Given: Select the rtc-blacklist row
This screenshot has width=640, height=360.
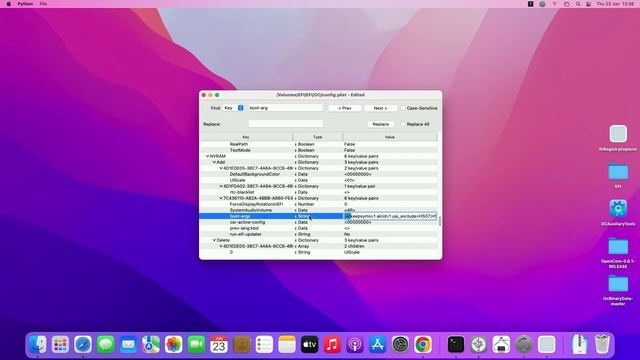Looking at the screenshot, I should coord(318,192).
